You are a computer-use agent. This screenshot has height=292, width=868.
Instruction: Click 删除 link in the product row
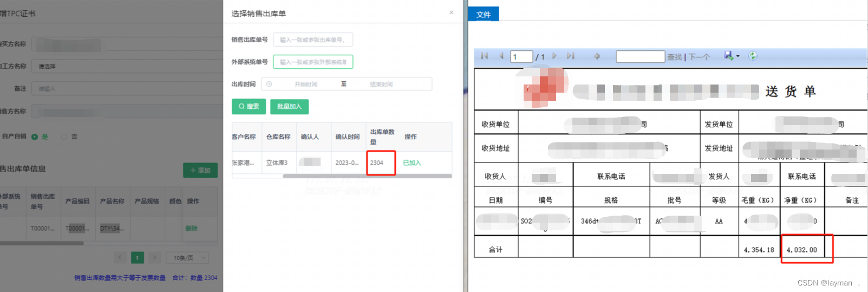191,228
